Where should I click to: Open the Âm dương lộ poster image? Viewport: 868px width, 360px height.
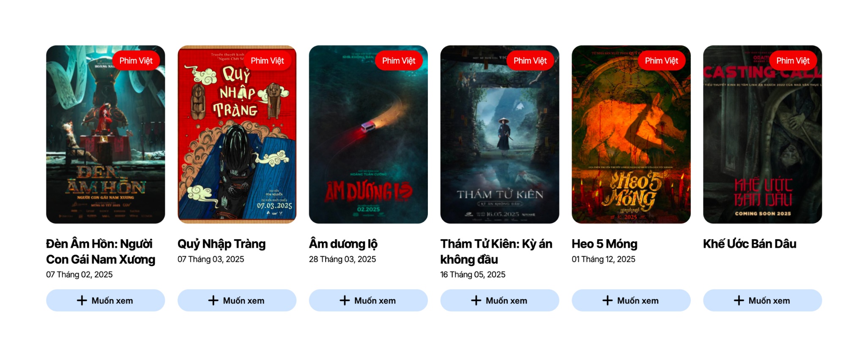[368, 134]
